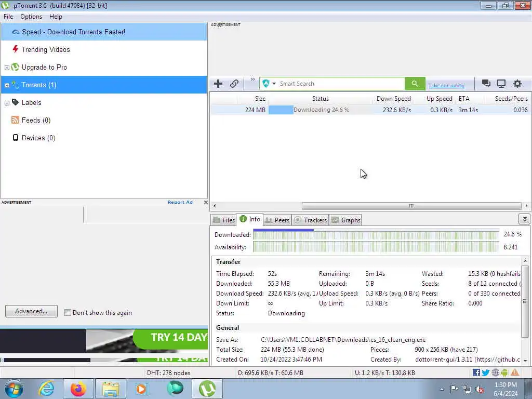Click the Downloading 24.6 % progress bar
Viewport: 532px width, 399px height.
(x=321, y=110)
